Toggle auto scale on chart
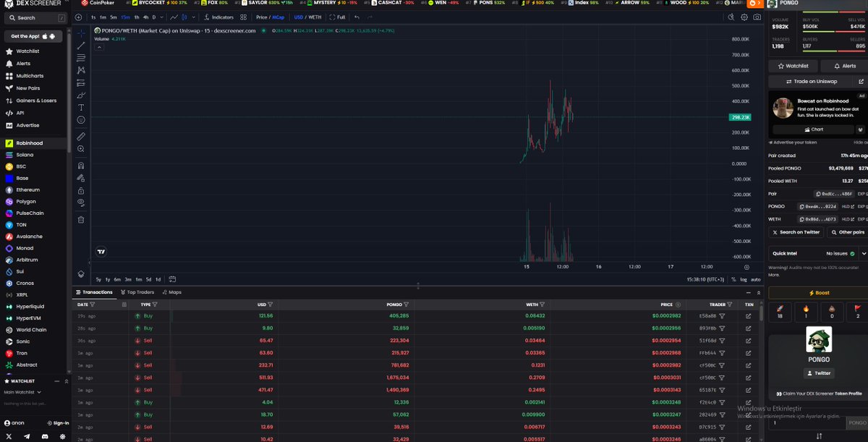This screenshot has width=868, height=442. [x=755, y=279]
